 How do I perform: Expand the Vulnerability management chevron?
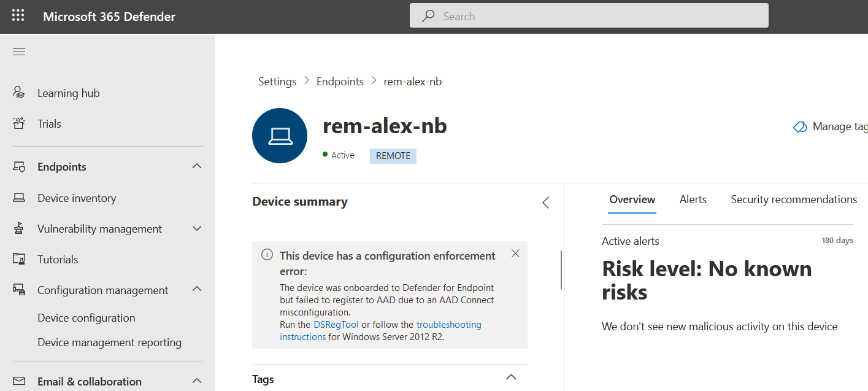point(197,228)
